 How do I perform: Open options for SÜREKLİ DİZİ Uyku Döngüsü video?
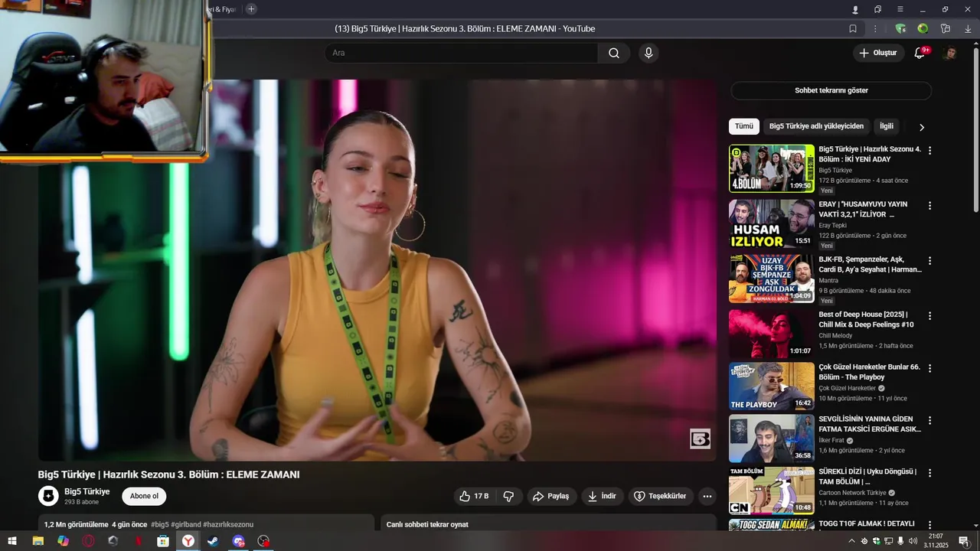click(929, 473)
